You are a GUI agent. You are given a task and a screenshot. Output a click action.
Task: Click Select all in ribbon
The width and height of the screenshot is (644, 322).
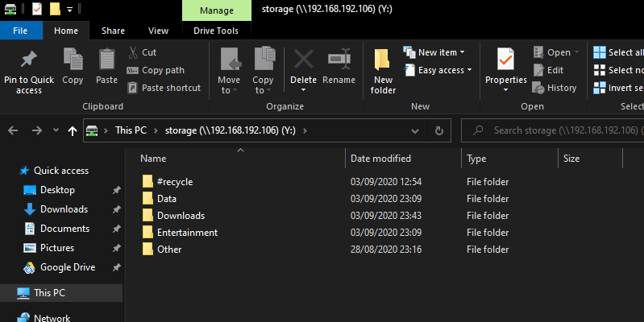(619, 52)
